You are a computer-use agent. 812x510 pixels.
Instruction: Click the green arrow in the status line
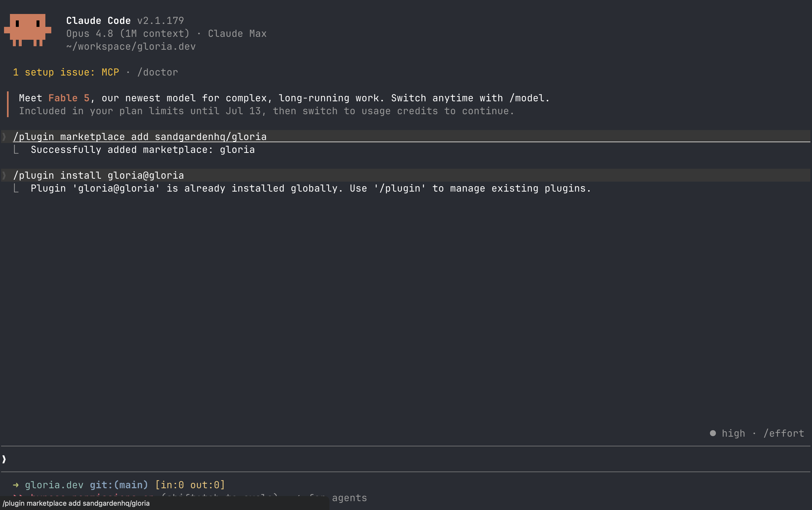[x=16, y=485]
